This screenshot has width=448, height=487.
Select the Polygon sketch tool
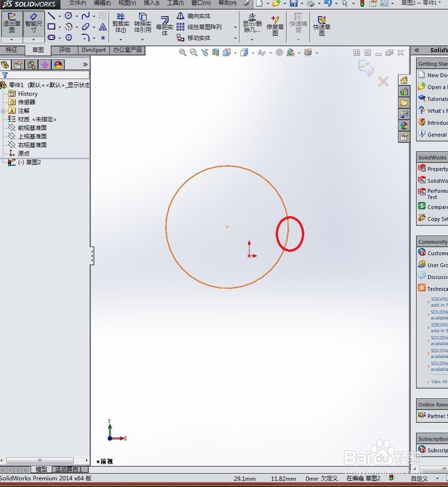69,38
